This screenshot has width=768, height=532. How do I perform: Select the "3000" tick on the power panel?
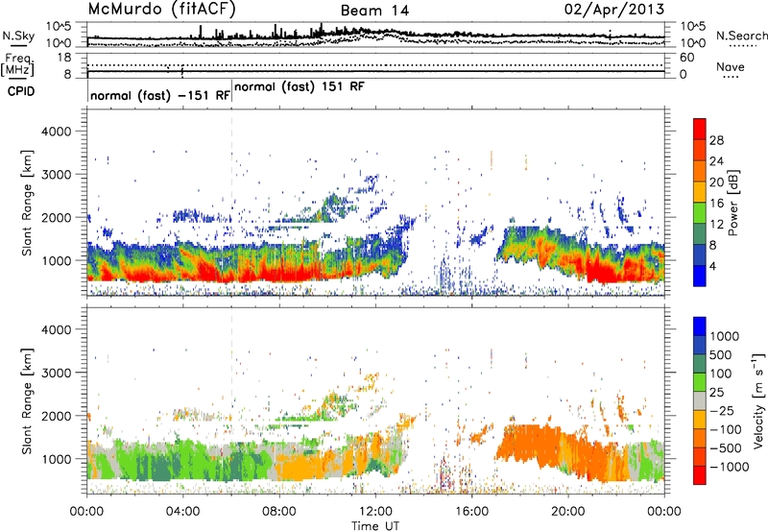[56, 175]
